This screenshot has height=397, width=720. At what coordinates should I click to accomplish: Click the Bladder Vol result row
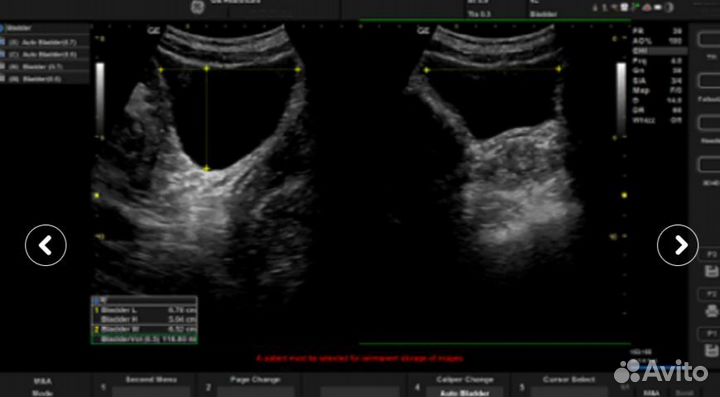[145, 339]
